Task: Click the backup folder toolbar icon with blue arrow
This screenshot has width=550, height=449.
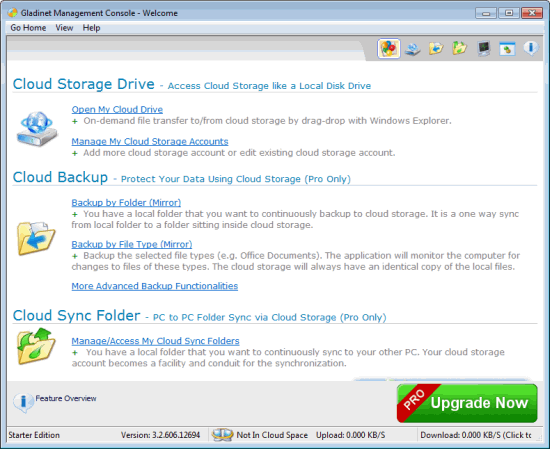Action: pyautogui.click(x=436, y=48)
